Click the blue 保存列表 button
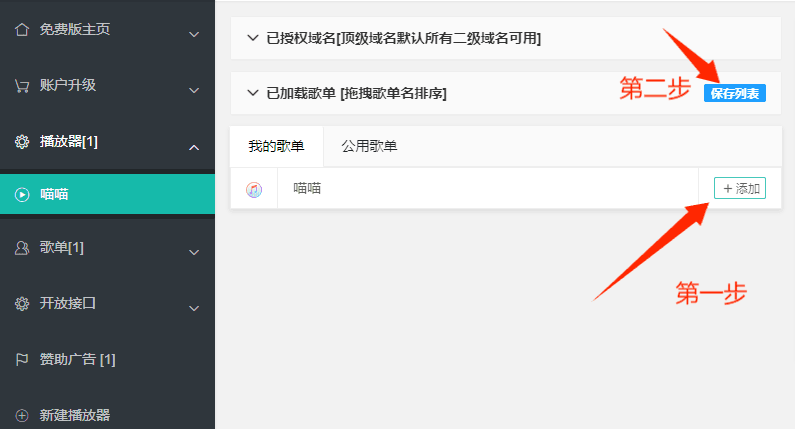 click(x=735, y=93)
